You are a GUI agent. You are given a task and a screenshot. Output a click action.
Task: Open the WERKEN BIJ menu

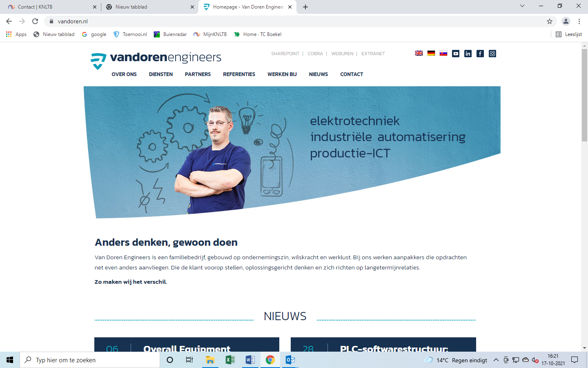click(x=282, y=74)
